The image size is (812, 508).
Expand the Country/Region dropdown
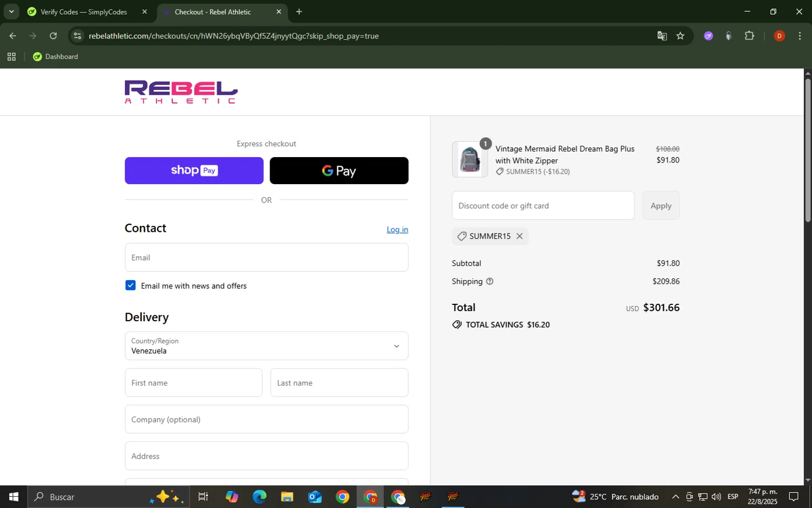click(266, 346)
